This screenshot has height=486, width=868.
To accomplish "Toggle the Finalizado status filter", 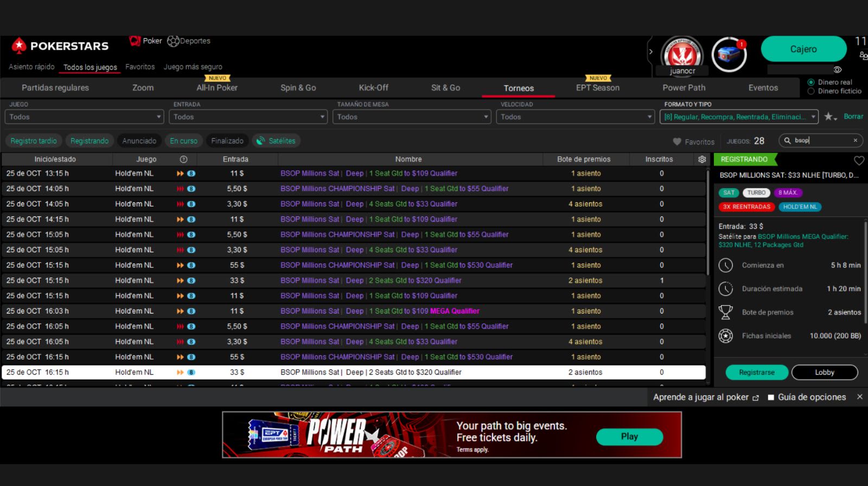I will (227, 141).
